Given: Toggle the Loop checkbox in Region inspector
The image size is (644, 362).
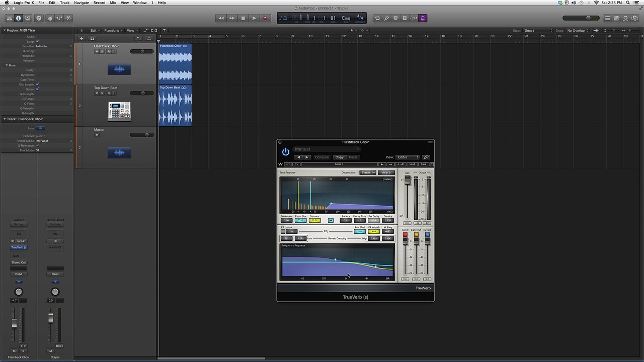Looking at the screenshot, I should tap(37, 41).
